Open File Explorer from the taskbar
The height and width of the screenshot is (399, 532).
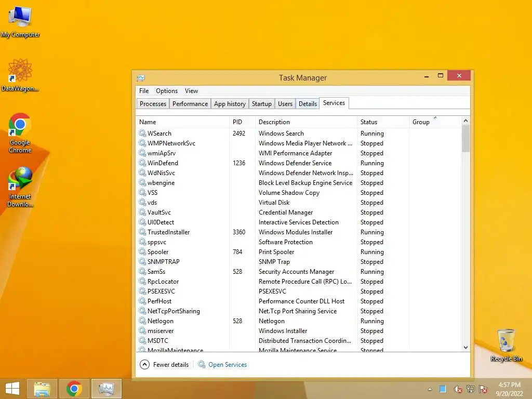[42, 389]
